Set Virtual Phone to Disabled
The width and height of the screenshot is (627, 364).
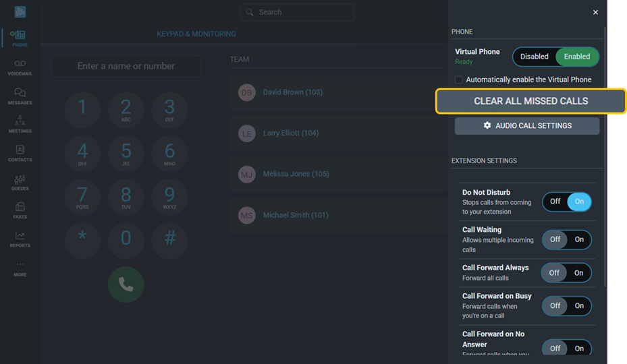click(535, 57)
